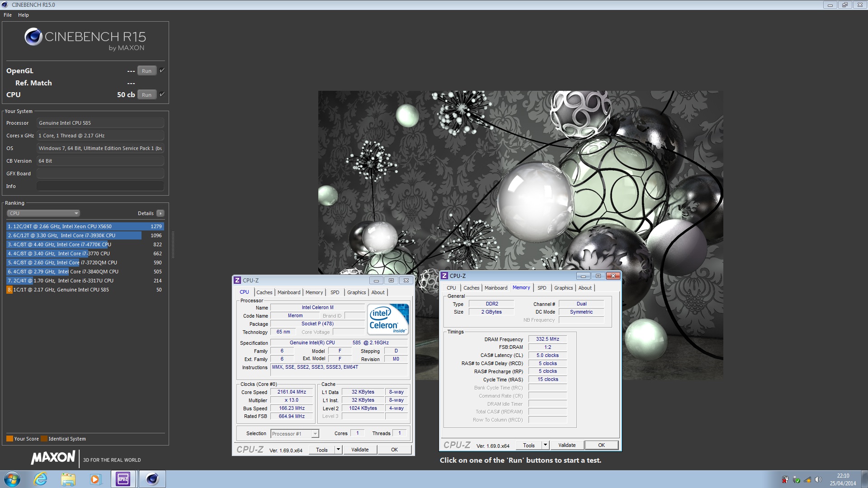Click the Info input field

pyautogui.click(x=100, y=186)
